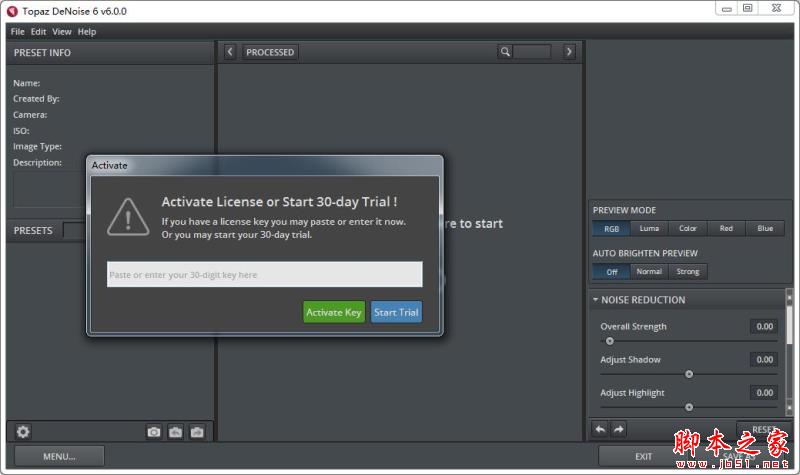Image resolution: width=800 pixels, height=475 pixels.
Task: Close the Topaz DeNoise window
Action: click(777, 9)
